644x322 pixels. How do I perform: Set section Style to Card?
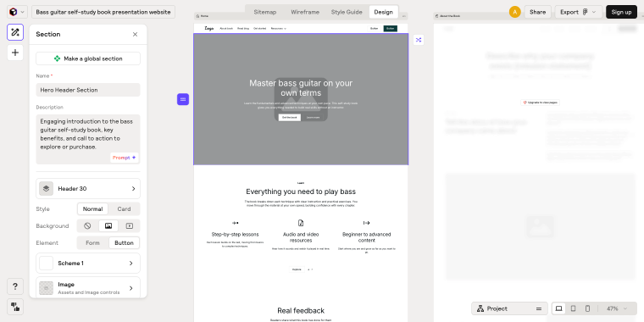pyautogui.click(x=124, y=208)
